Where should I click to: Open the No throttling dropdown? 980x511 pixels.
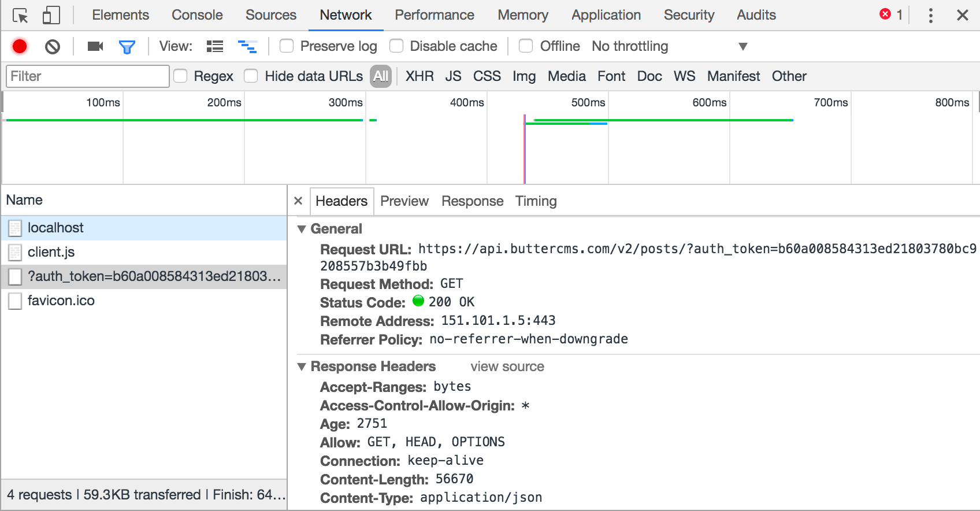coord(669,46)
